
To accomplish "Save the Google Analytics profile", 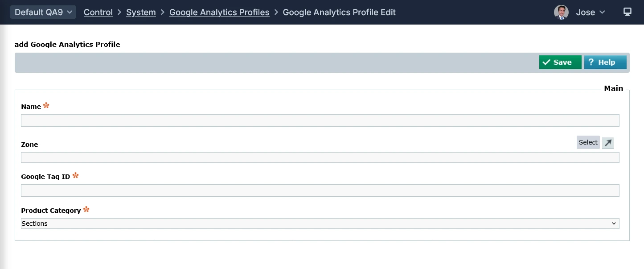I will pos(560,62).
